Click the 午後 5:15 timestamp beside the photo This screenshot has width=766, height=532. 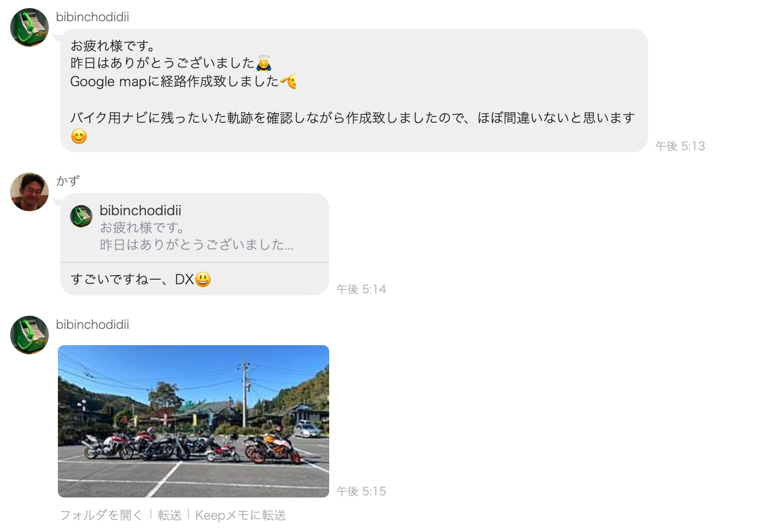pyautogui.click(x=361, y=491)
